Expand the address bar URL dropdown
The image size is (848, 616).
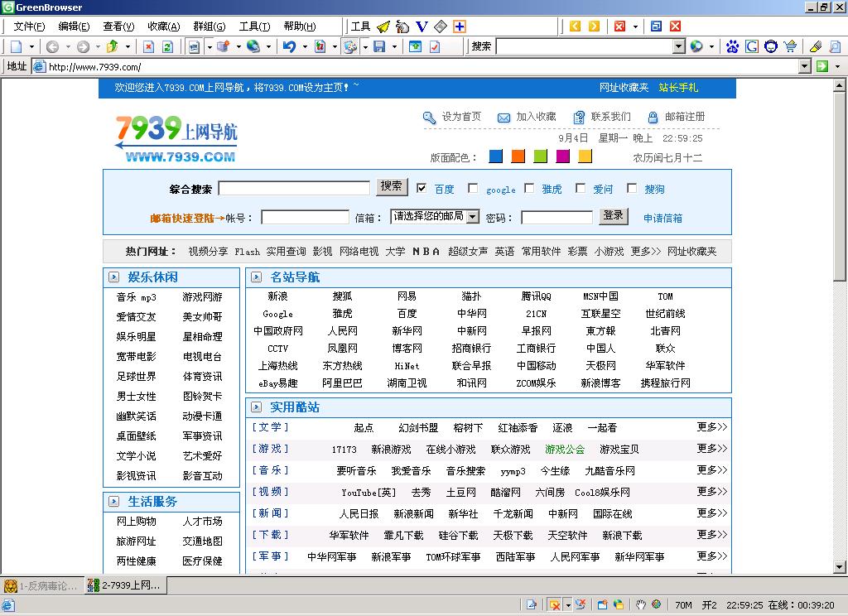[804, 66]
